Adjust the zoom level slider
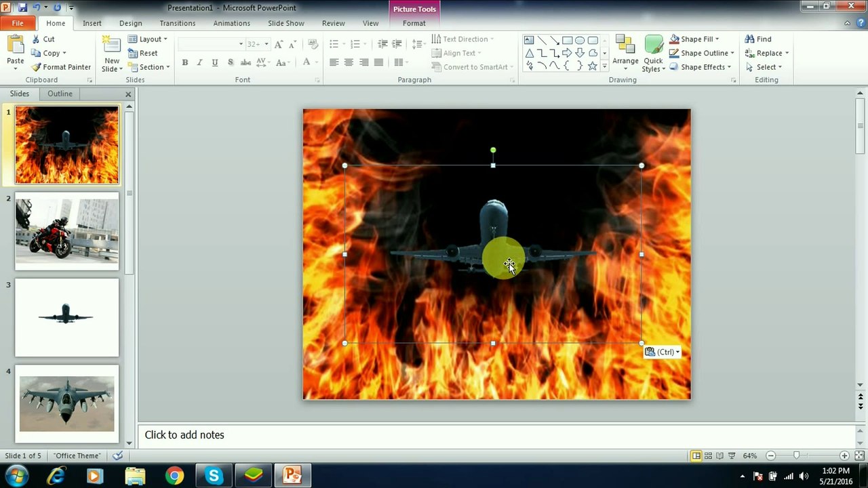Image resolution: width=868 pixels, height=488 pixels. pos(796,455)
